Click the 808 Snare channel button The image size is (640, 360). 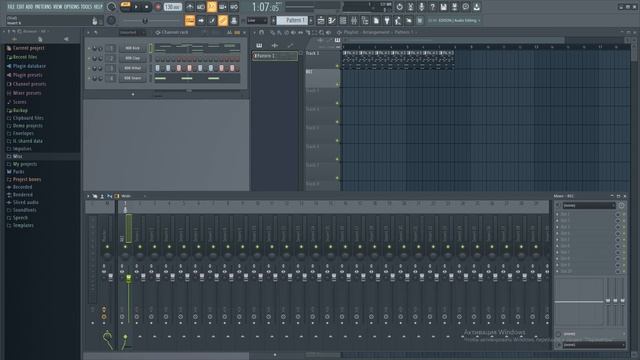click(x=133, y=78)
